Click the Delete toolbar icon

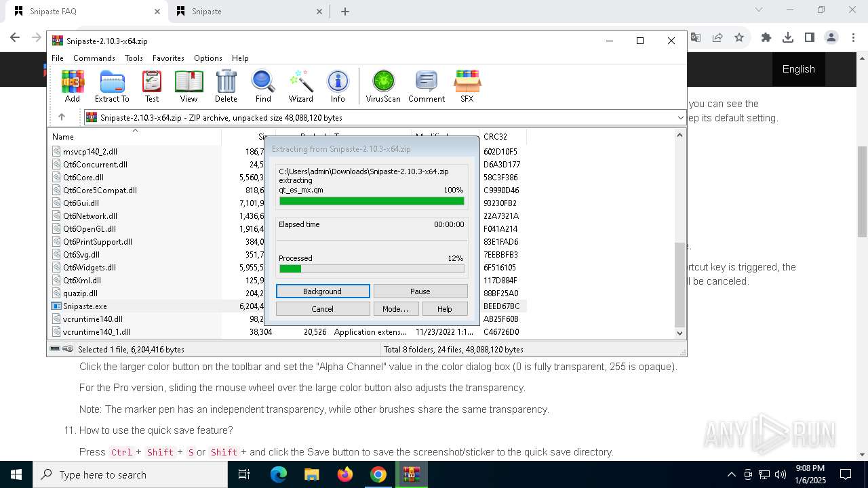click(x=226, y=86)
